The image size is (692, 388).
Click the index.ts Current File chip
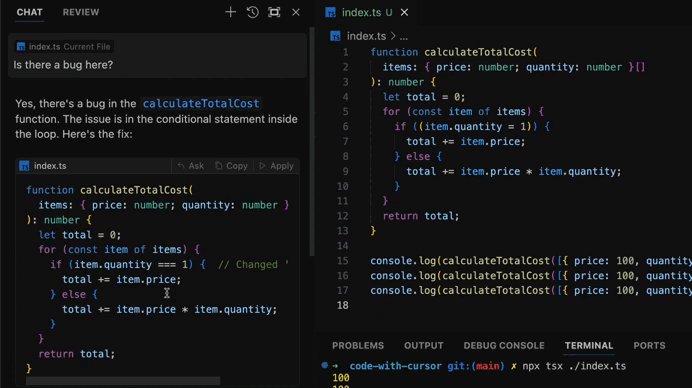(x=64, y=47)
